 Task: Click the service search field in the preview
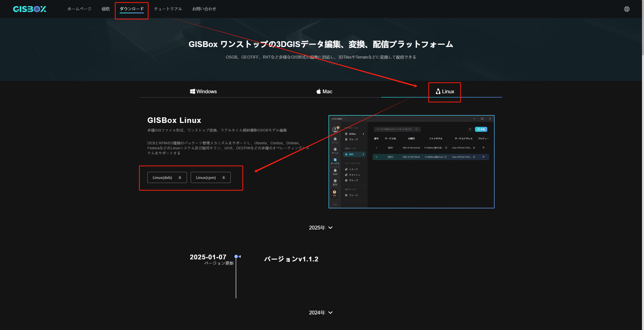[x=397, y=129]
